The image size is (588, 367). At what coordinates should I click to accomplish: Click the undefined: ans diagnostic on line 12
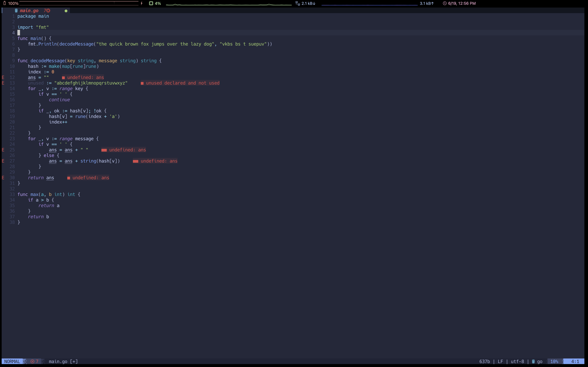point(83,77)
